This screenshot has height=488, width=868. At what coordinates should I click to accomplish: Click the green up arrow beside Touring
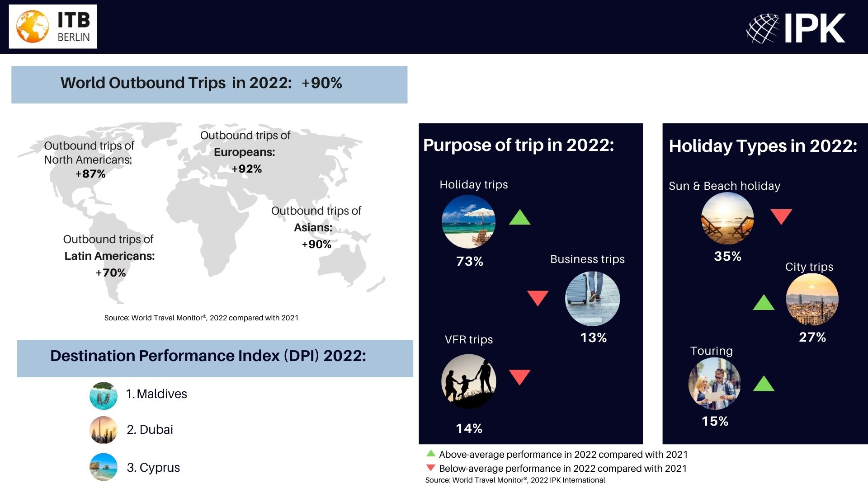coord(763,384)
